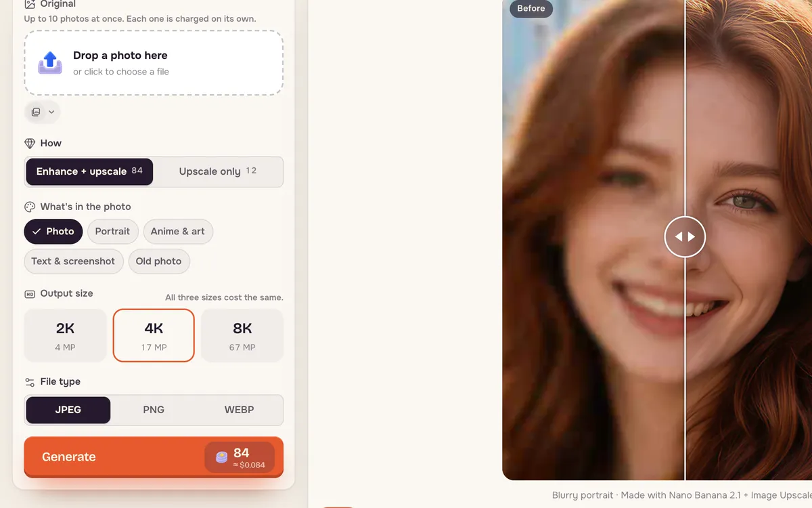812x508 pixels.
Task: Grab the before/after comparison slider handle
Action: (x=685, y=236)
